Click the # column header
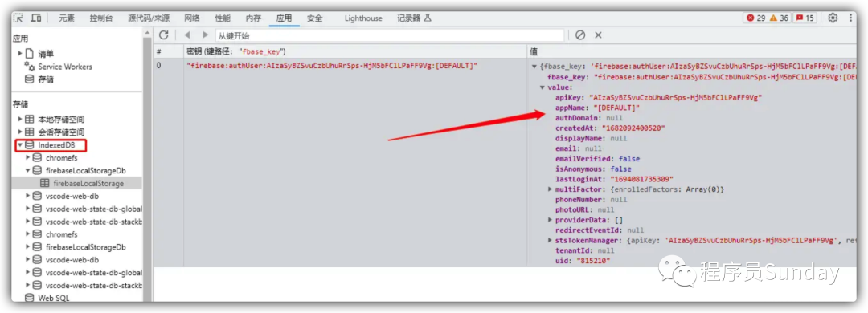This screenshot has height=313, width=868. [168, 51]
